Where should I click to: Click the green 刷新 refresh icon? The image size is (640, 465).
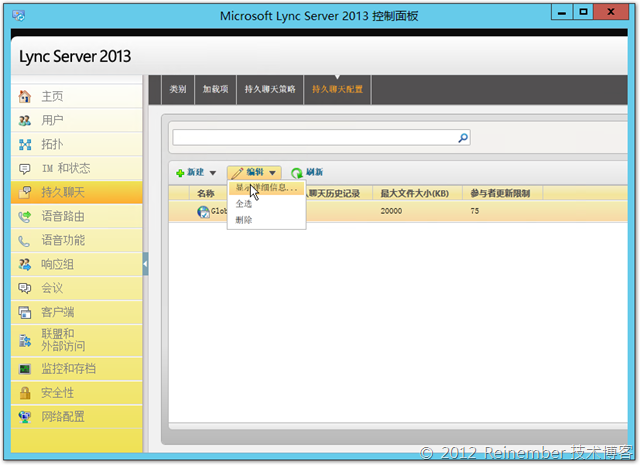(297, 173)
